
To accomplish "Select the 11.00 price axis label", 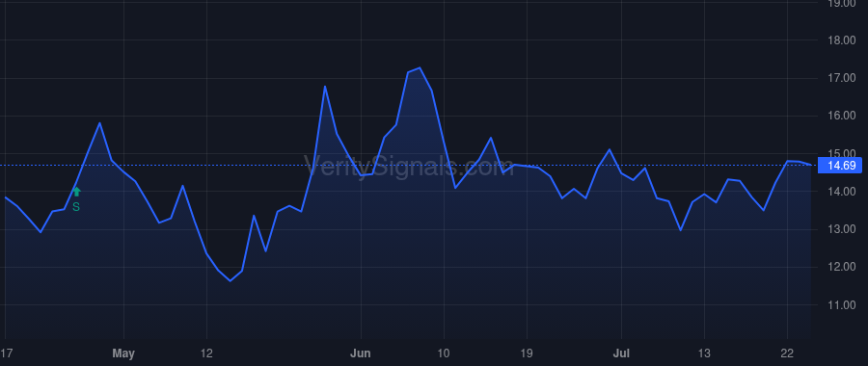I will 841,304.
